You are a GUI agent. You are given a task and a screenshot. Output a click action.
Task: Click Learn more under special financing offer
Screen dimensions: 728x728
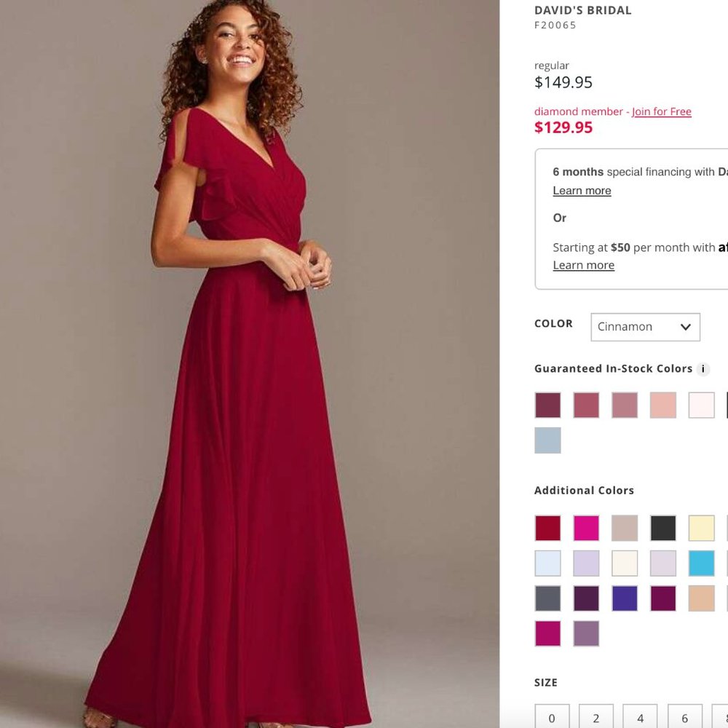coord(582,190)
